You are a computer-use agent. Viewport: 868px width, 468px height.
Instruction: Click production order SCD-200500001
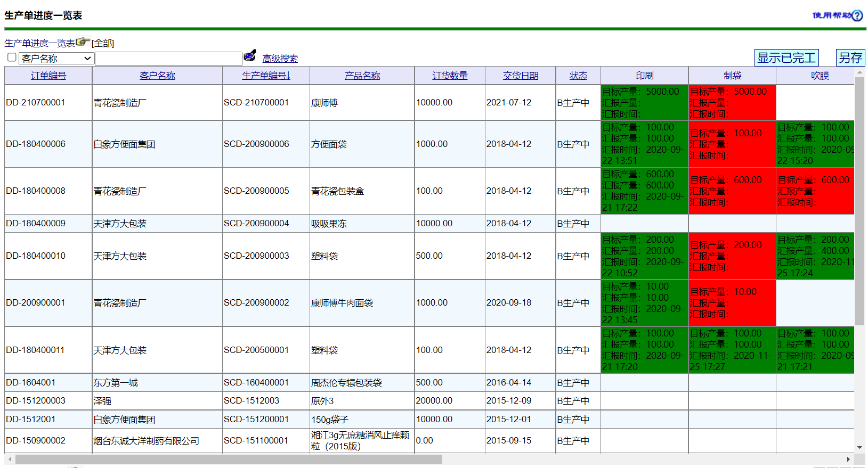256,350
